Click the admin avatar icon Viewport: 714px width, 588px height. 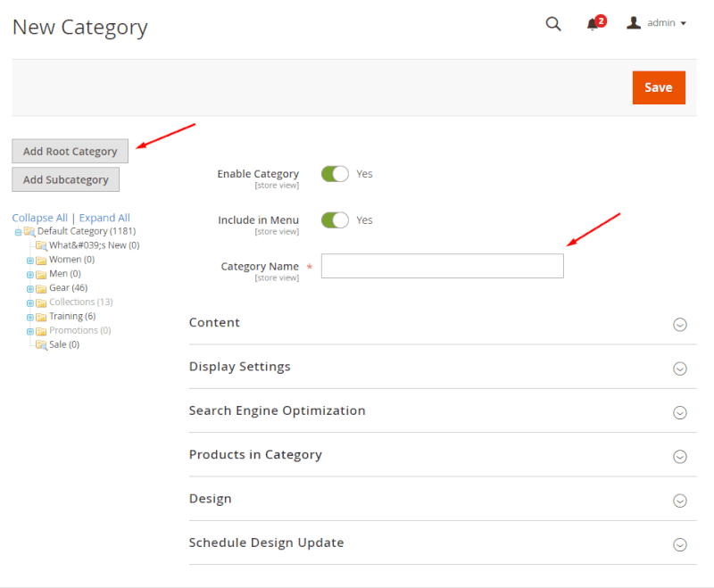pyautogui.click(x=634, y=23)
